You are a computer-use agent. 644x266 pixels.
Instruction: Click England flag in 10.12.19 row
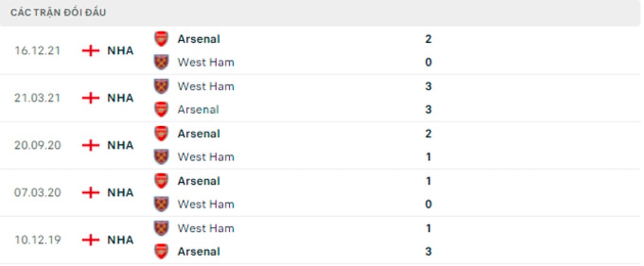coord(91,240)
